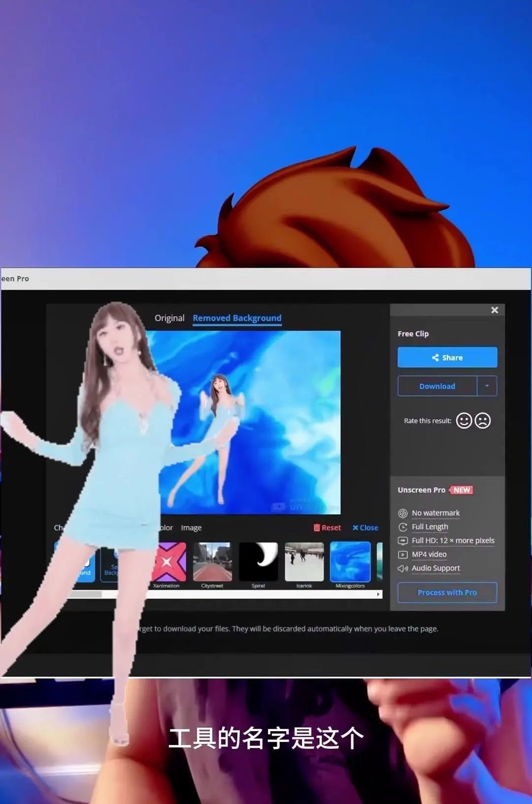Click the MP4 video play icon

coord(402,555)
